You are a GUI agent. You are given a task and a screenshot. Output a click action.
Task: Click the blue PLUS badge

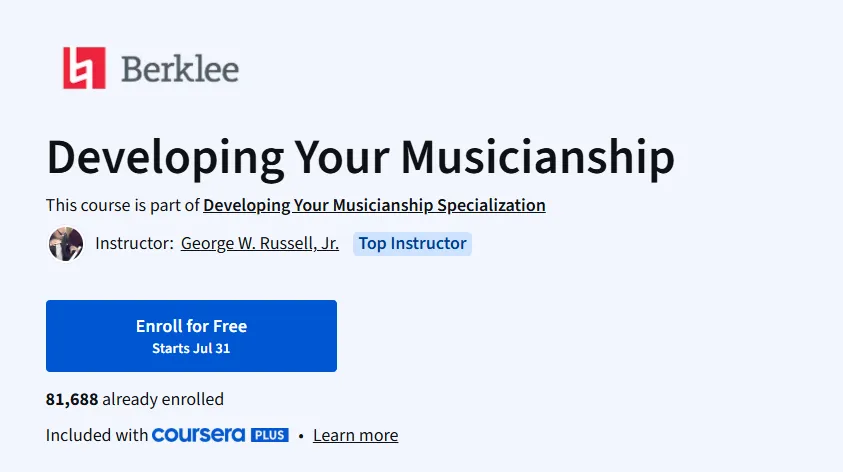tap(270, 435)
